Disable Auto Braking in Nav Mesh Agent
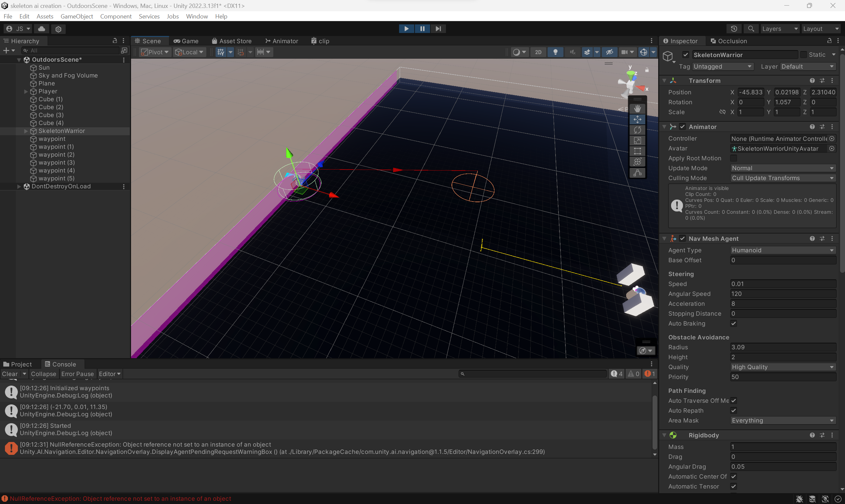 733,323
